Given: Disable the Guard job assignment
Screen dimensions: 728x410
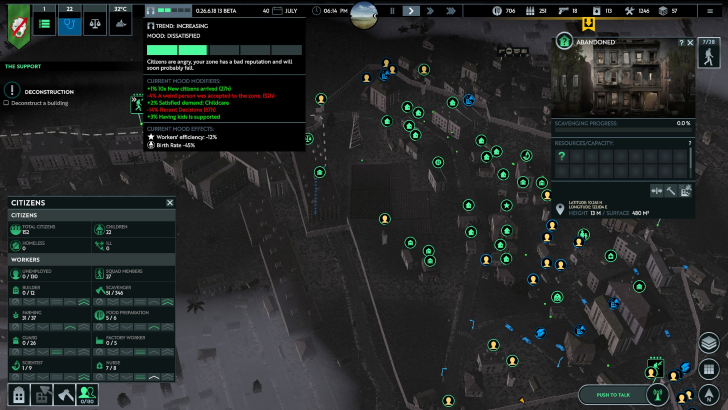Looking at the screenshot, I should 15,352.
